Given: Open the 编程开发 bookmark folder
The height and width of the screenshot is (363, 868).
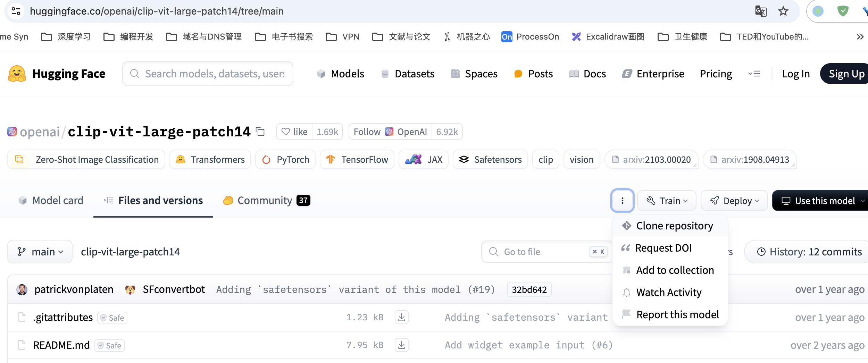Looking at the screenshot, I should coord(128,37).
